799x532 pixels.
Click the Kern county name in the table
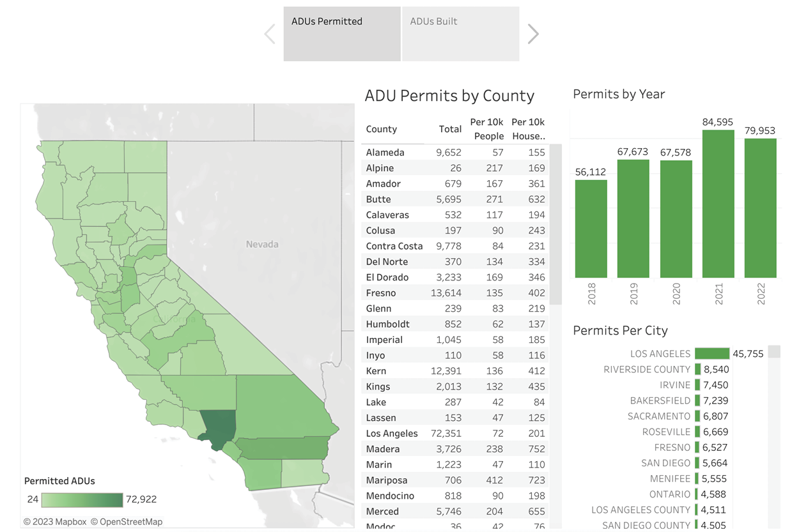pyautogui.click(x=376, y=370)
